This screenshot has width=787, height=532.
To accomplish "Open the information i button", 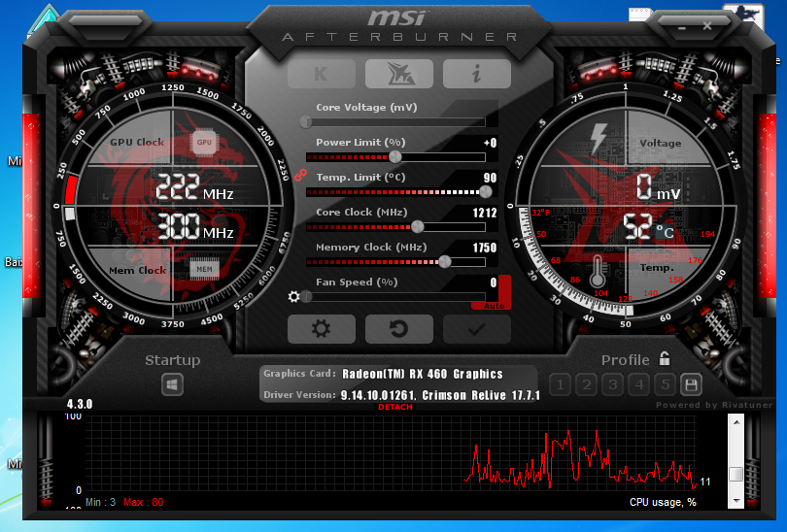I will [x=477, y=74].
